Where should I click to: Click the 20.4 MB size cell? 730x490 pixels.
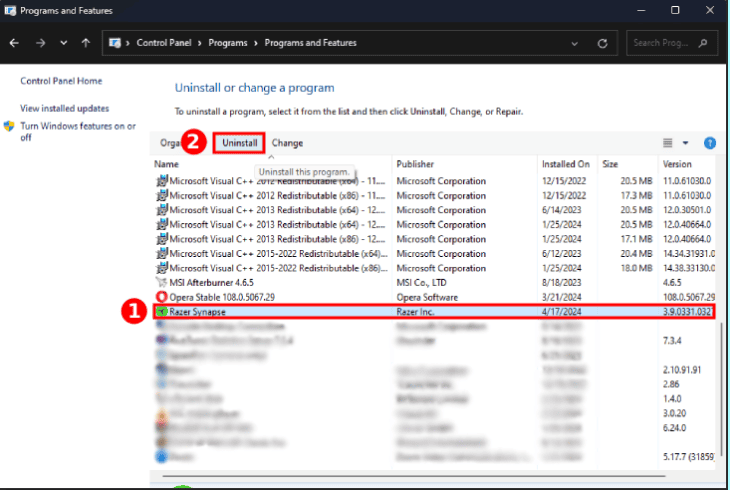pos(636,254)
